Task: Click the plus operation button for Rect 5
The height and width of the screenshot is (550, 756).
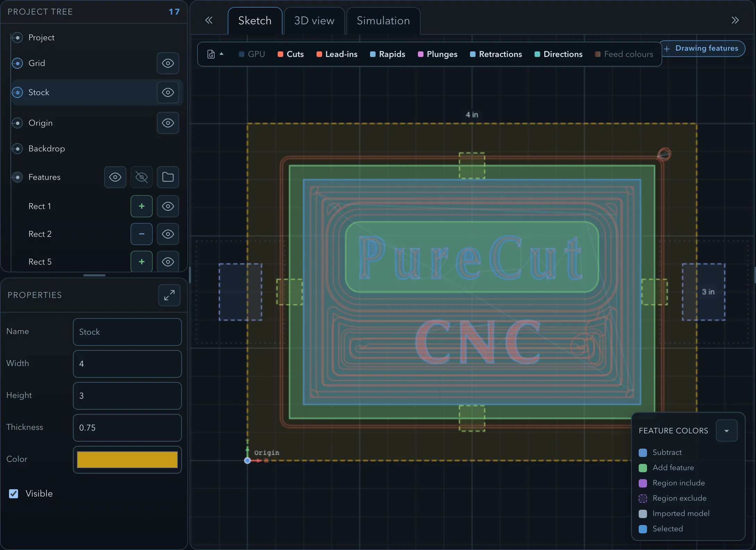Action: [x=142, y=262]
